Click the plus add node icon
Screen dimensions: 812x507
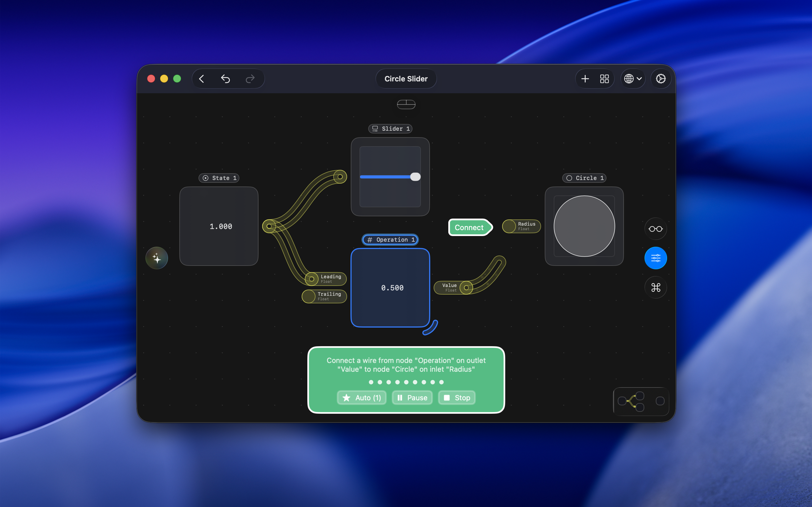click(x=585, y=79)
